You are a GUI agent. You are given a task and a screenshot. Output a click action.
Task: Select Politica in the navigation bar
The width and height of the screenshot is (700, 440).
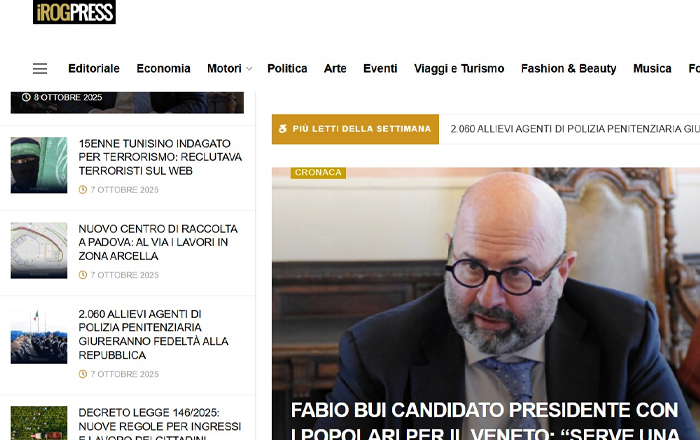(x=287, y=68)
